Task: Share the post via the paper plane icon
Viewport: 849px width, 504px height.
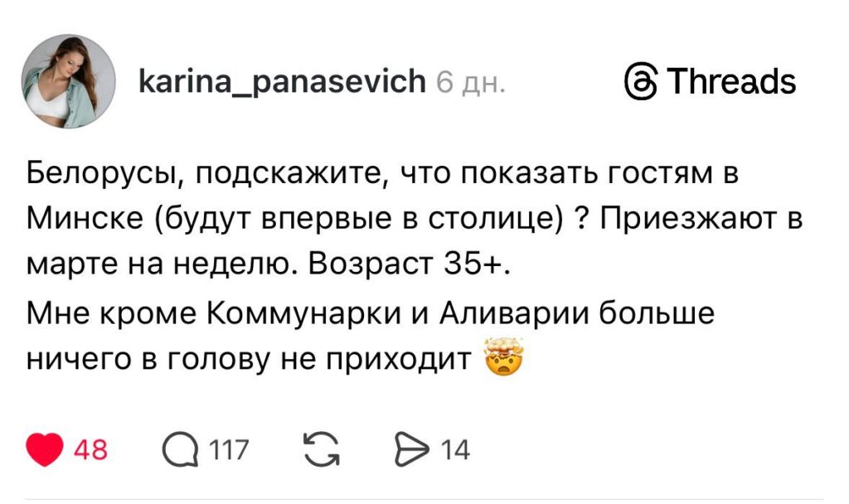Action: click(x=411, y=450)
